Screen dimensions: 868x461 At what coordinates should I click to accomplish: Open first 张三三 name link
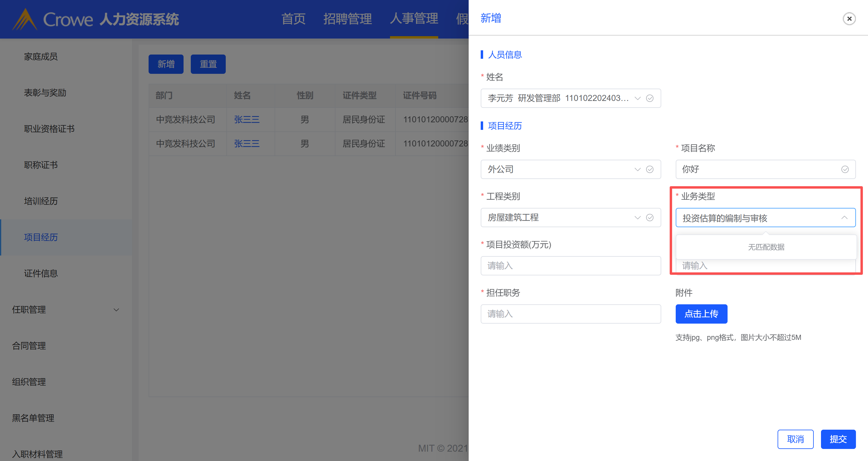247,119
